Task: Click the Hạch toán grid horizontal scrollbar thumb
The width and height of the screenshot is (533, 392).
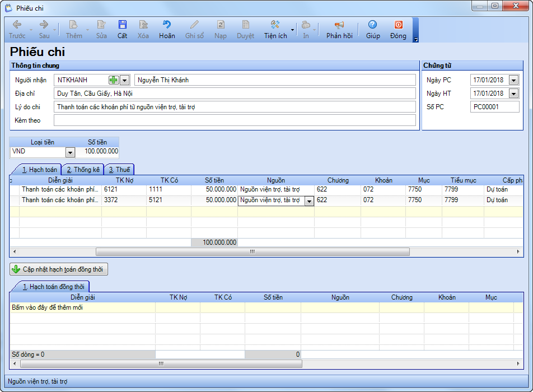Action: pyautogui.click(x=253, y=252)
